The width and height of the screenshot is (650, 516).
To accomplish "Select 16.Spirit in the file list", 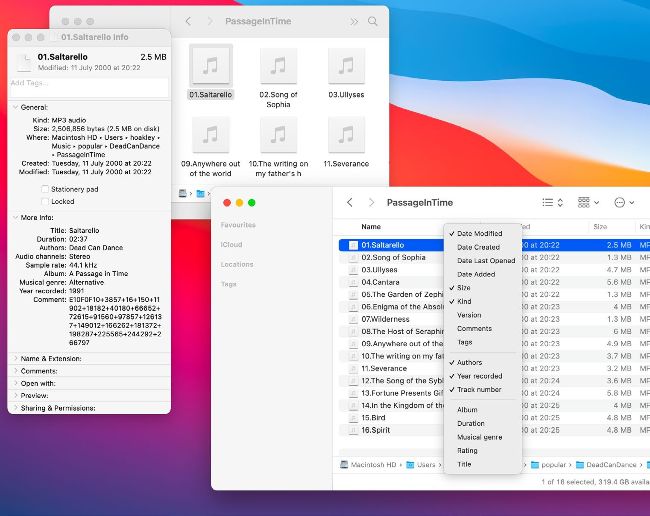I will pos(376,430).
